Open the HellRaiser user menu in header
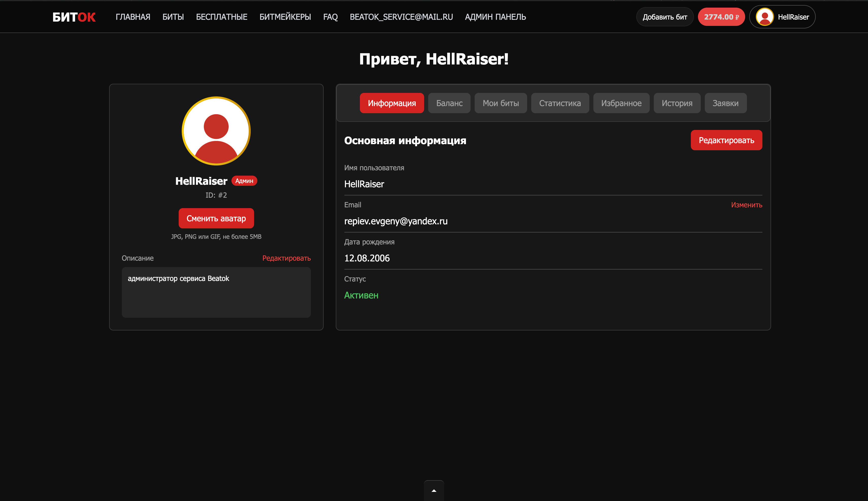868x501 pixels. [782, 17]
